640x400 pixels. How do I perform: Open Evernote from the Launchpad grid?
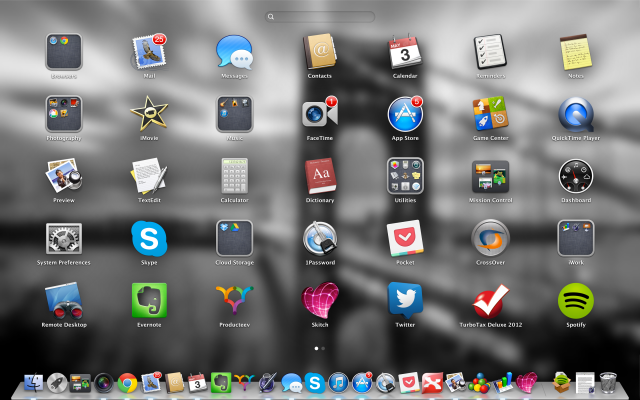[149, 300]
